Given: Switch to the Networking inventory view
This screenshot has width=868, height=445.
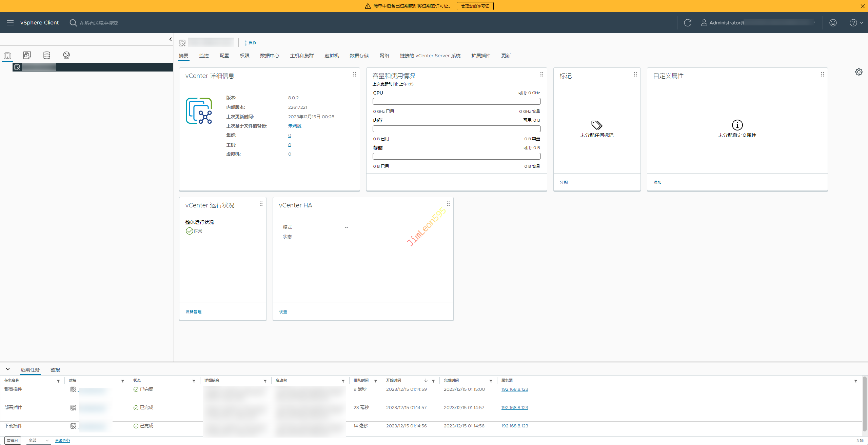Looking at the screenshot, I should (66, 55).
